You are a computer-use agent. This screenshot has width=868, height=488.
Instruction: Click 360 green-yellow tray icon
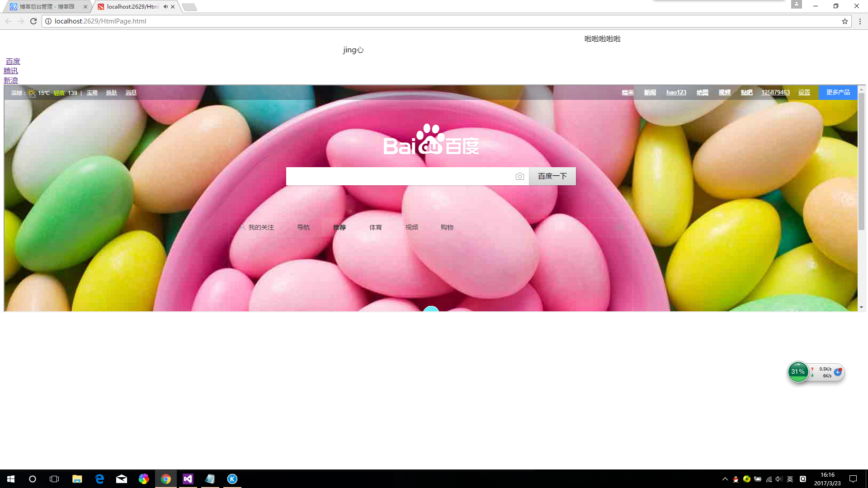[x=747, y=479]
